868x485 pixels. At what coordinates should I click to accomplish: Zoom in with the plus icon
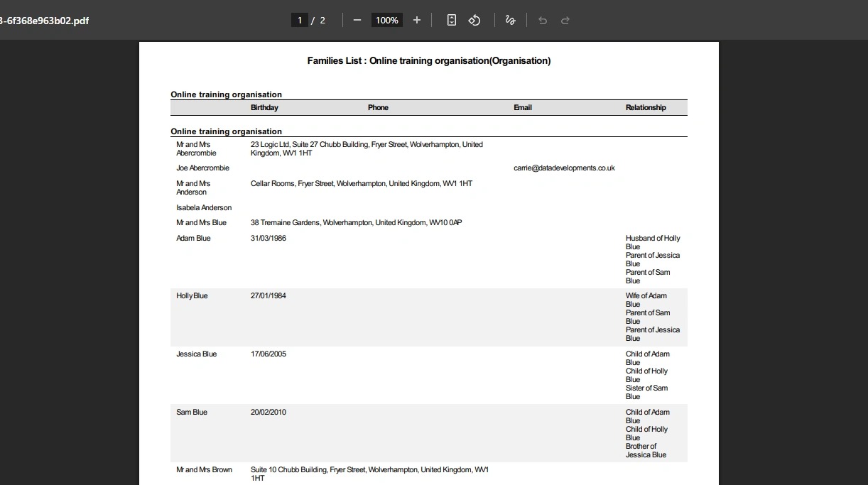pos(417,20)
